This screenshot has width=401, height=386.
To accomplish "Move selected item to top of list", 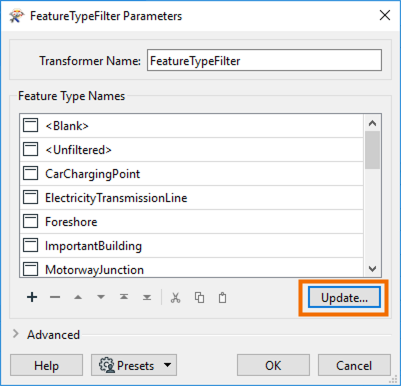I will pos(124,297).
